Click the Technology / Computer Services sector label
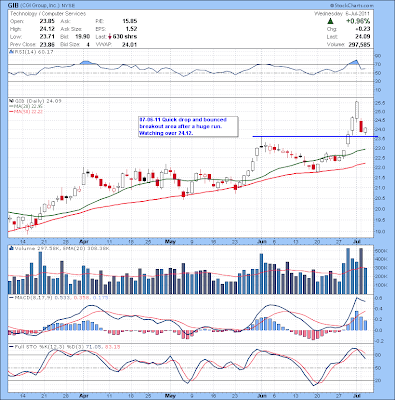 point(48,14)
